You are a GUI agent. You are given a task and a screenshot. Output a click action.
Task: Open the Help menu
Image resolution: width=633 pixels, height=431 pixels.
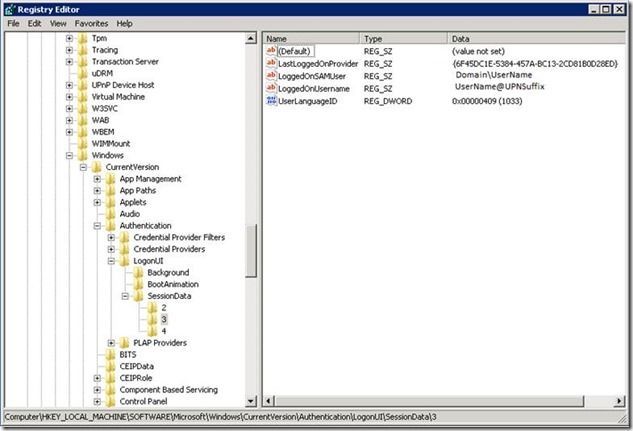tap(124, 23)
